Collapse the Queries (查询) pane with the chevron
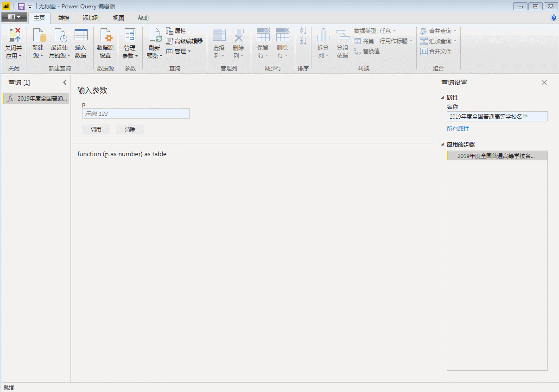This screenshot has height=392, width=559. [65, 82]
